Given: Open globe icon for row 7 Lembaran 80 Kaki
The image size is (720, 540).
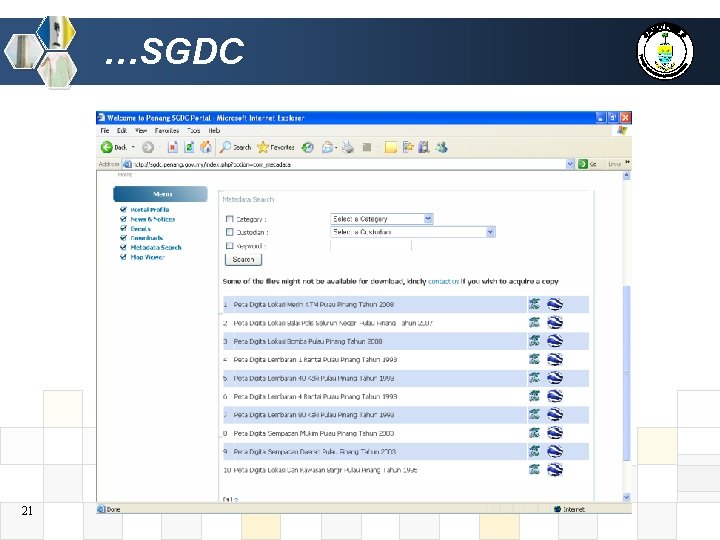Looking at the screenshot, I should click(555, 414).
